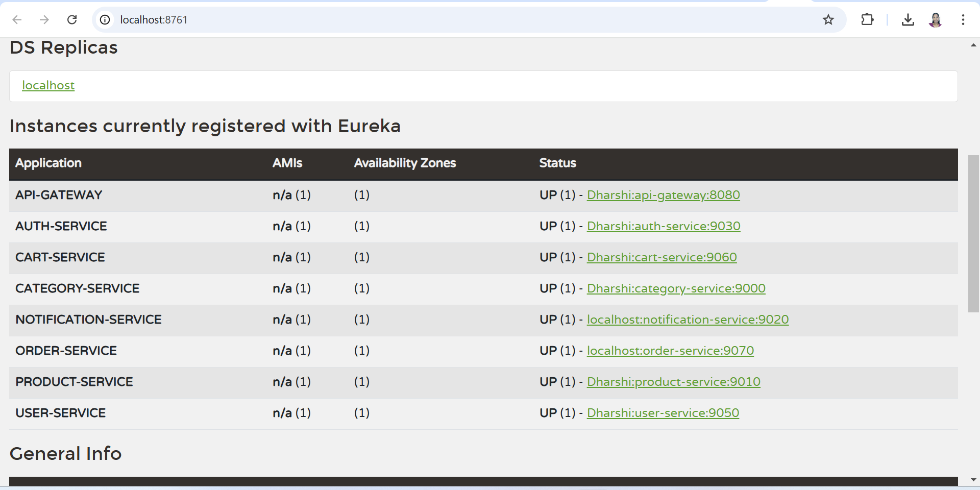980x490 pixels.
Task: Open the downloads icon
Action: point(908,19)
